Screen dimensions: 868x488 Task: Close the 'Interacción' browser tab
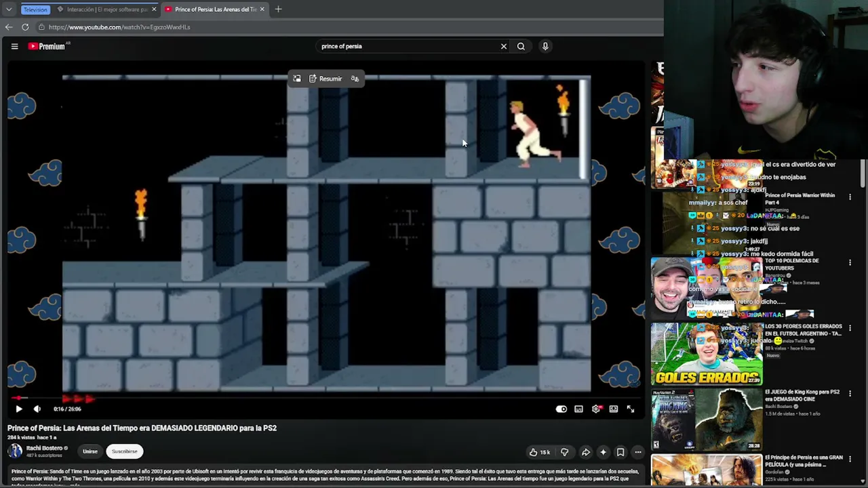pos(154,9)
